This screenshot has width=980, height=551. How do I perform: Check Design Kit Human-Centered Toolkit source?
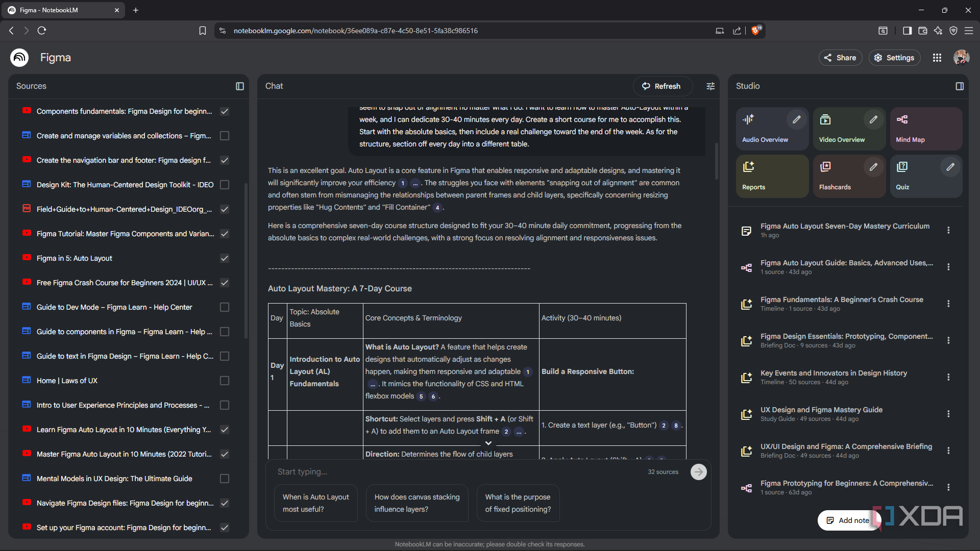[x=225, y=185]
